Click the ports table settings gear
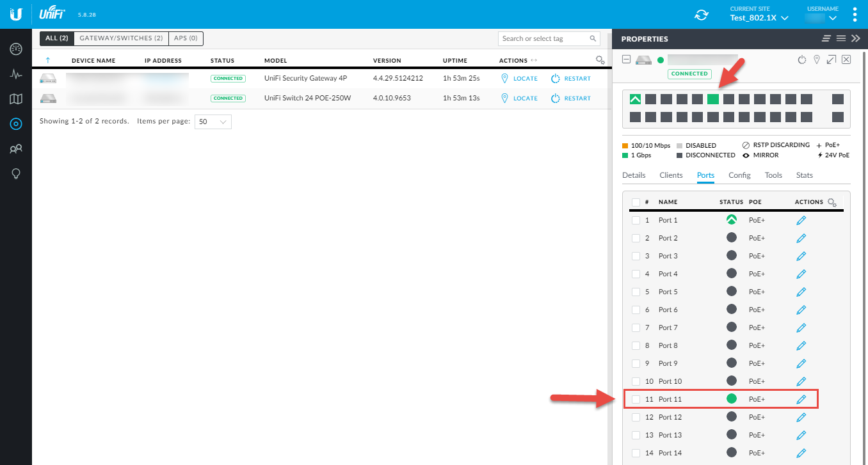The width and height of the screenshot is (868, 465). [832, 202]
